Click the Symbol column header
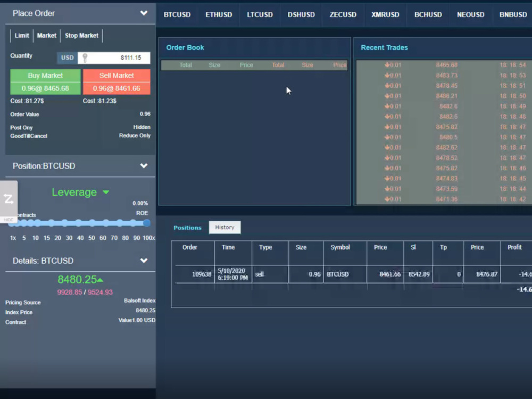This screenshot has width=532, height=399. [x=340, y=247]
